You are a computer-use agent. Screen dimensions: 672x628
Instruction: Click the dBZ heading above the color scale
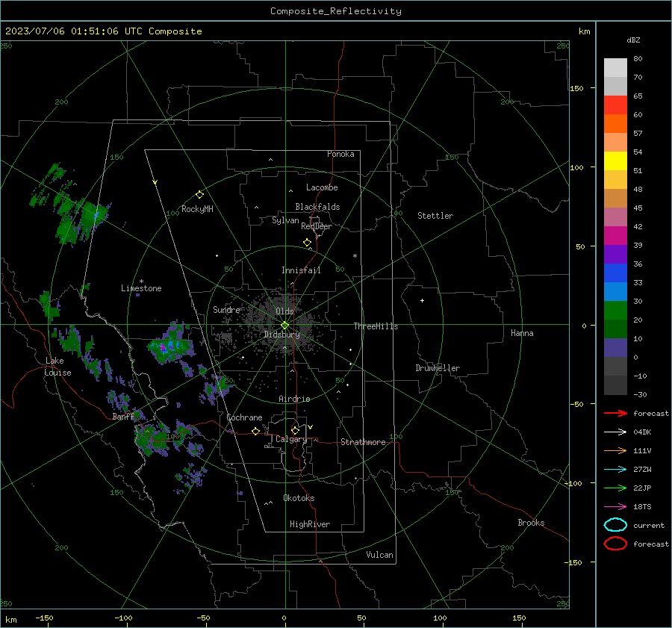(x=633, y=40)
